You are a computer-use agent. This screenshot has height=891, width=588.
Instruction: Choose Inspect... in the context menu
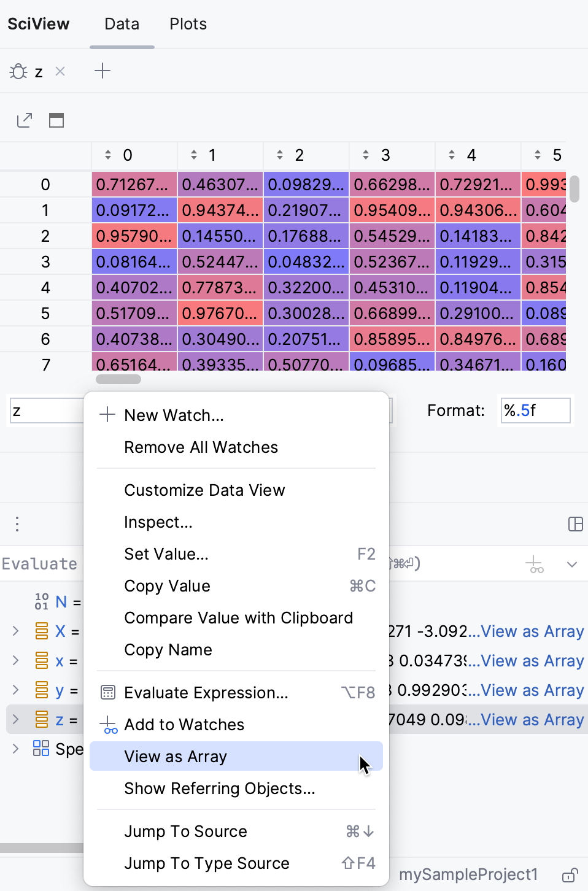[x=236, y=522]
